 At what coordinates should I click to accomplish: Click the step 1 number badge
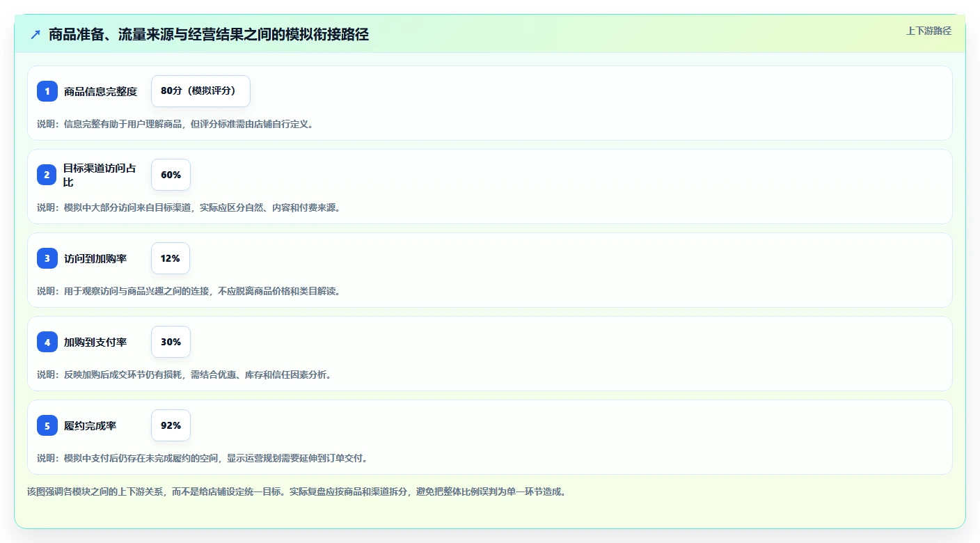point(47,91)
